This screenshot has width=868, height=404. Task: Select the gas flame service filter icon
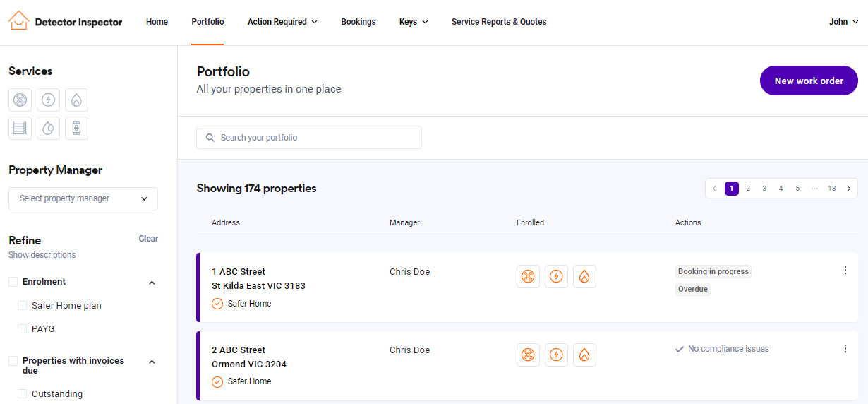76,100
